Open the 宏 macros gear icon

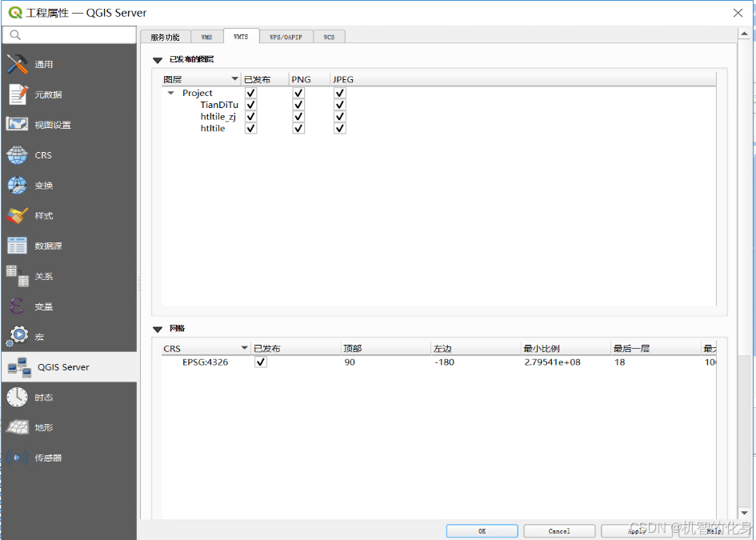click(x=18, y=336)
